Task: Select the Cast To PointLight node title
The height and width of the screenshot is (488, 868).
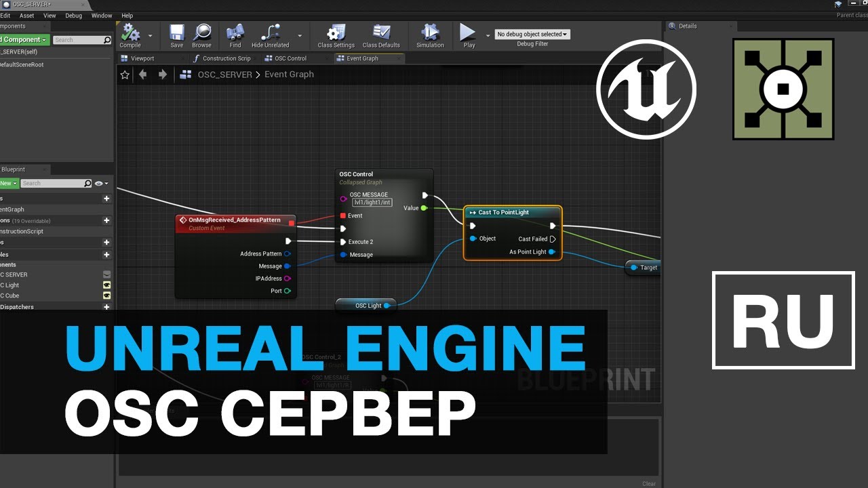Action: 503,212
